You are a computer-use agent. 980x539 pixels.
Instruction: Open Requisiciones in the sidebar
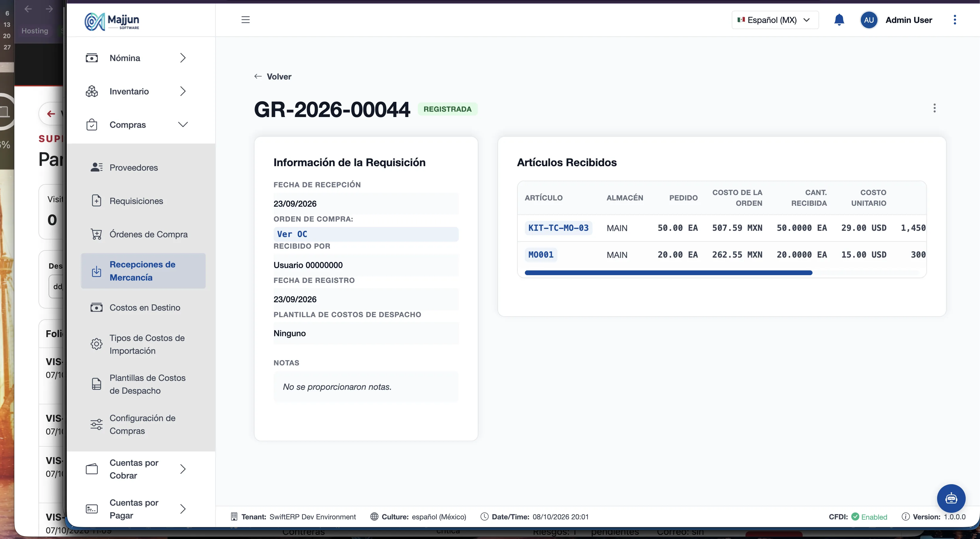[143, 201]
